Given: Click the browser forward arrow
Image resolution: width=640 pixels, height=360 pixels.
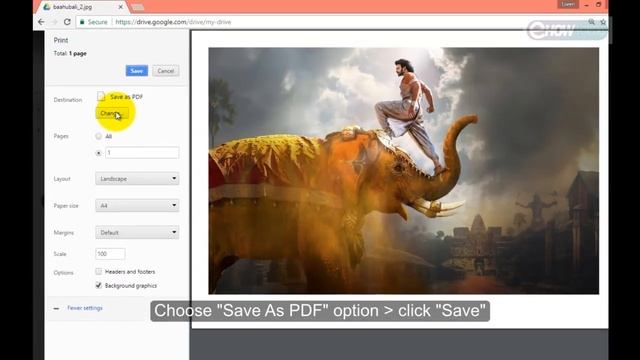Looking at the screenshot, I should [54, 22].
